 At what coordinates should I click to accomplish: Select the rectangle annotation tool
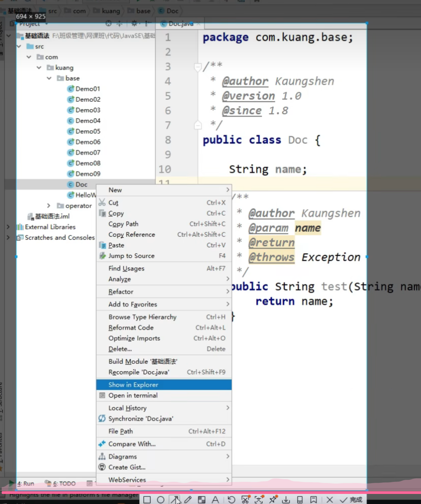[x=147, y=500]
